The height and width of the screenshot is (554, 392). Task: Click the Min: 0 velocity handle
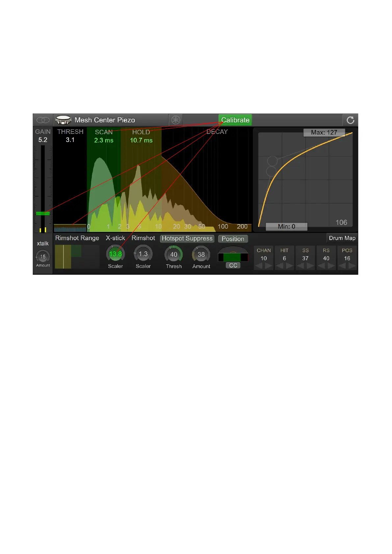[286, 227]
